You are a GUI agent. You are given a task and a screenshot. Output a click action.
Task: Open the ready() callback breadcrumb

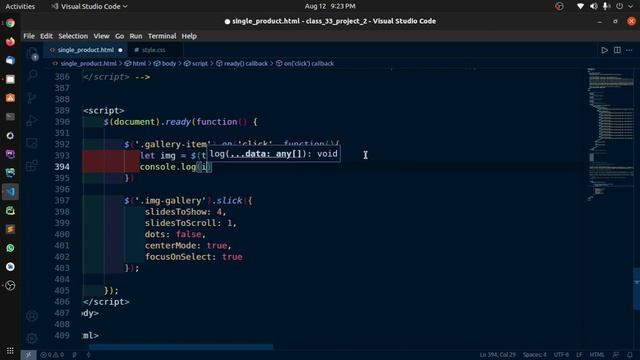pyautogui.click(x=242, y=64)
